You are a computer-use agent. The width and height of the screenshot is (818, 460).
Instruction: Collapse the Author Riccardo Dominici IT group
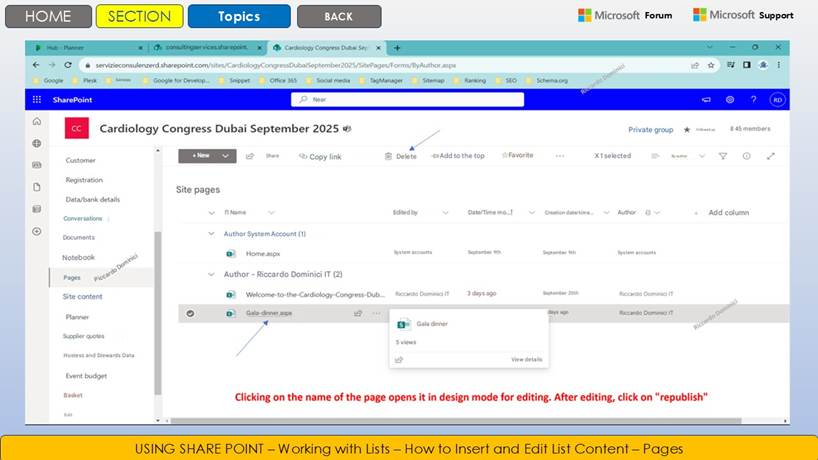click(211, 274)
